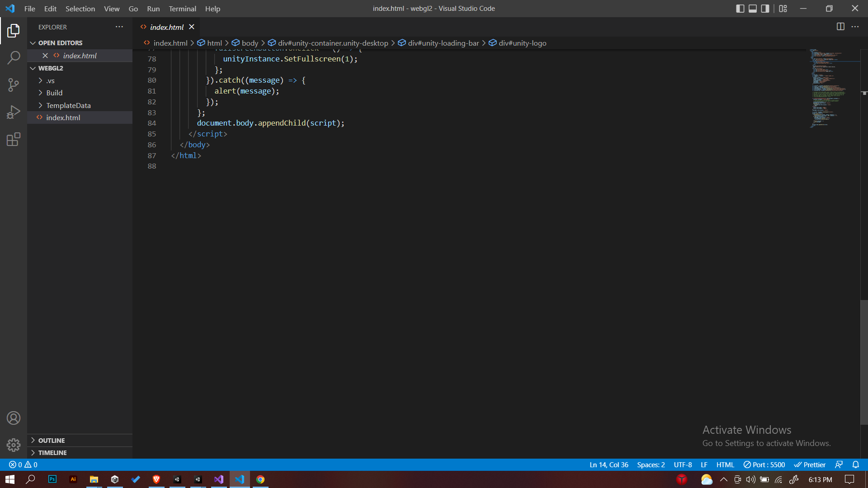This screenshot has height=488, width=868.
Task: Open the Extensions view
Action: coord(14,139)
